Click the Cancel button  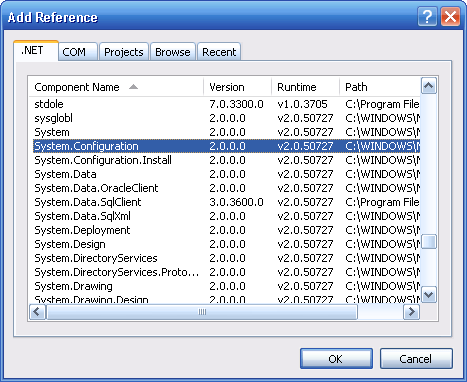pyautogui.click(x=416, y=359)
